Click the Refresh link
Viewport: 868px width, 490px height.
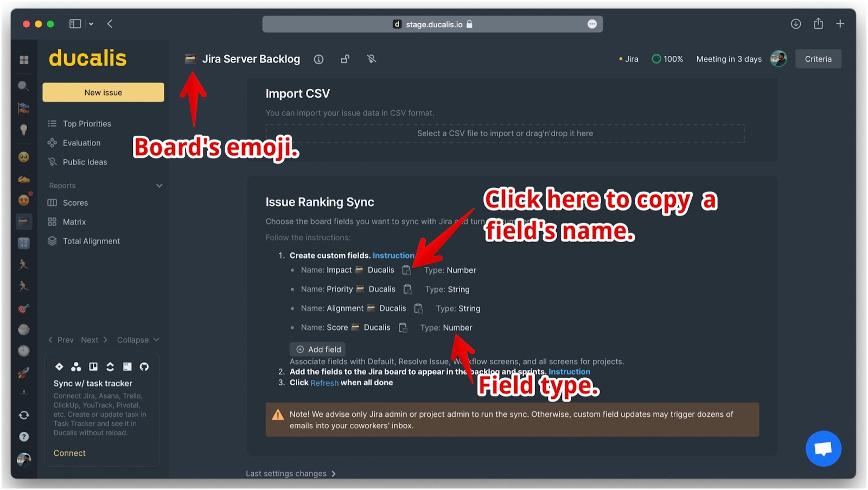(x=324, y=383)
